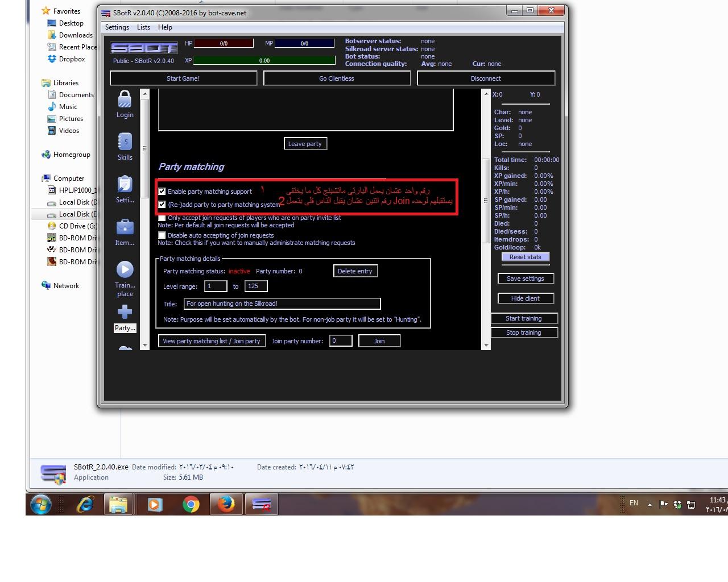The image size is (728, 582).
Task: Open Downloads in Explorer favorites
Action: click(x=76, y=35)
